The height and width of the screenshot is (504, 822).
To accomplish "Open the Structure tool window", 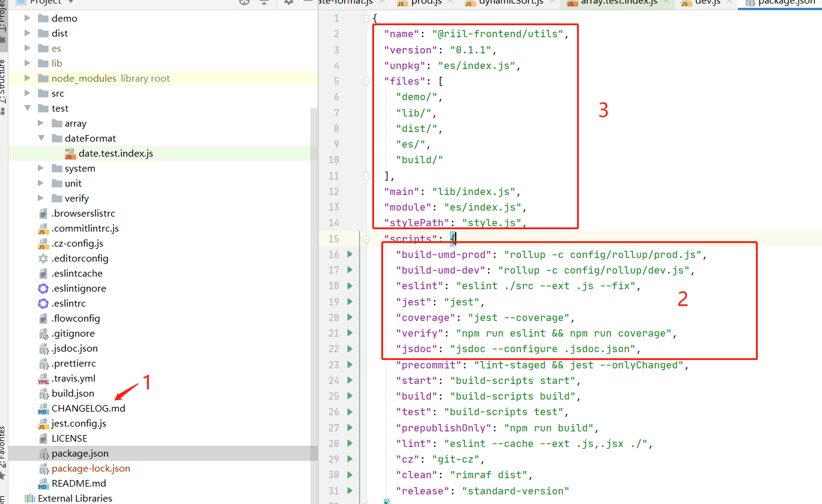I will click(x=3, y=81).
